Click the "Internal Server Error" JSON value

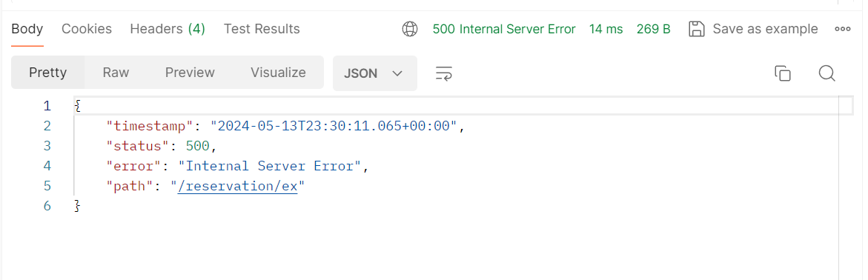(270, 166)
